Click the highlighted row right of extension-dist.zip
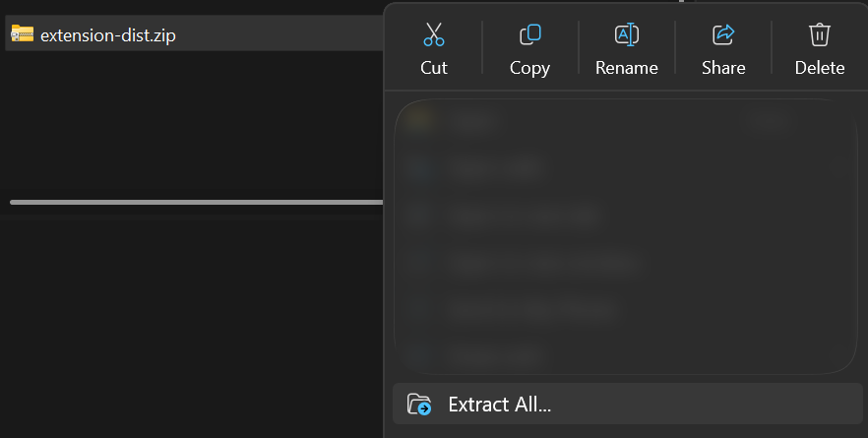 [x=279, y=33]
